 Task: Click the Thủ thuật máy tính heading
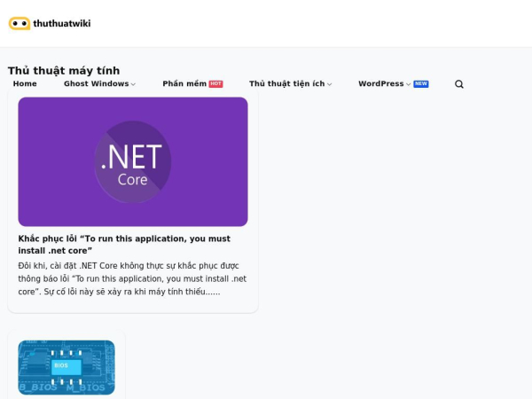[64, 71]
